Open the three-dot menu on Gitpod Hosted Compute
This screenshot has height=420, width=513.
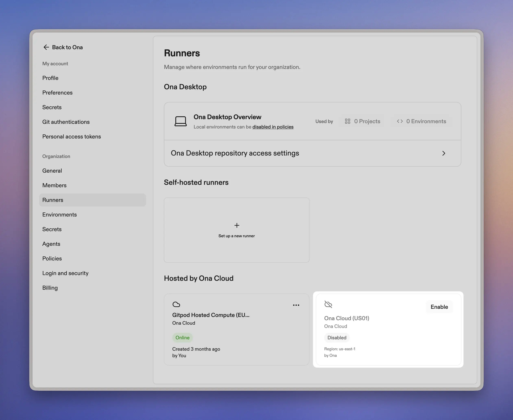point(296,305)
